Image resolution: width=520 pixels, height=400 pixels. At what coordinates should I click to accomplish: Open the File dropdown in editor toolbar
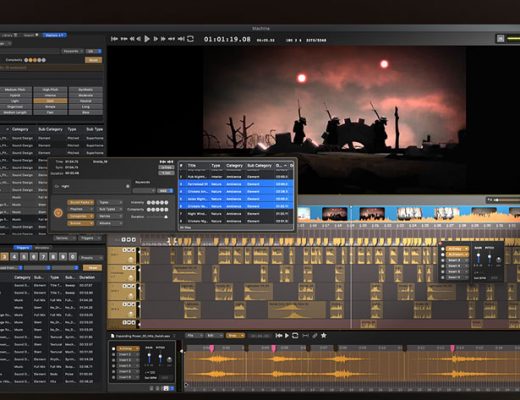point(194,335)
